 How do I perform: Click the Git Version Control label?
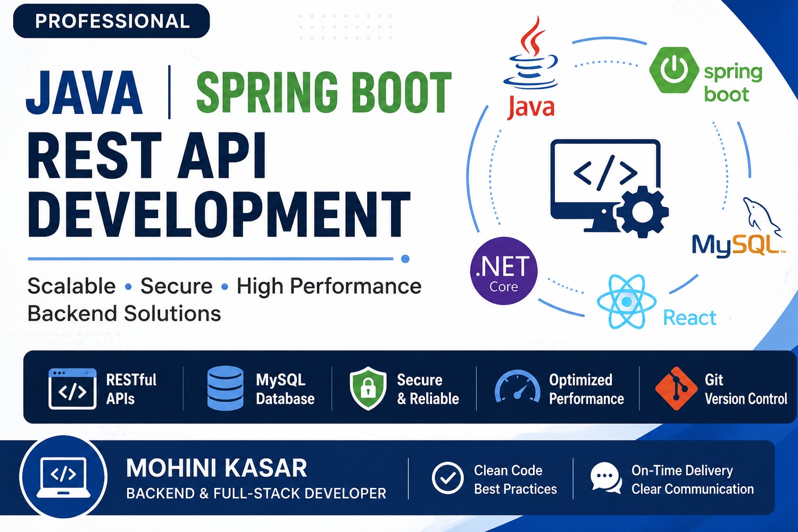746,389
